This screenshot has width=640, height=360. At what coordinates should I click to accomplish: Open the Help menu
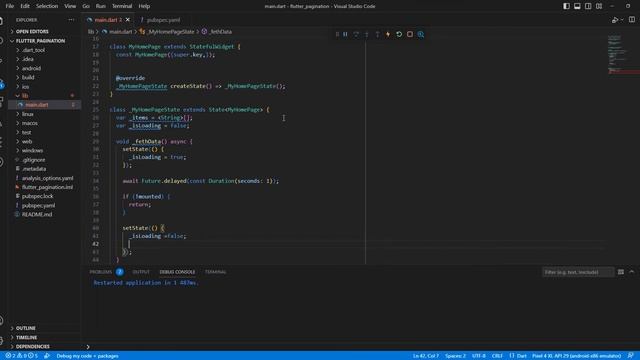144,6
